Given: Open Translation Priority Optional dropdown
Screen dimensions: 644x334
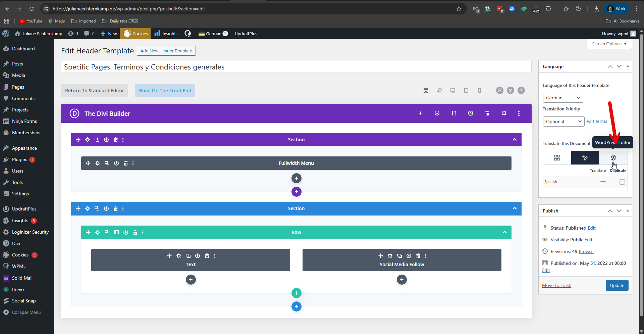Looking at the screenshot, I should [x=563, y=122].
